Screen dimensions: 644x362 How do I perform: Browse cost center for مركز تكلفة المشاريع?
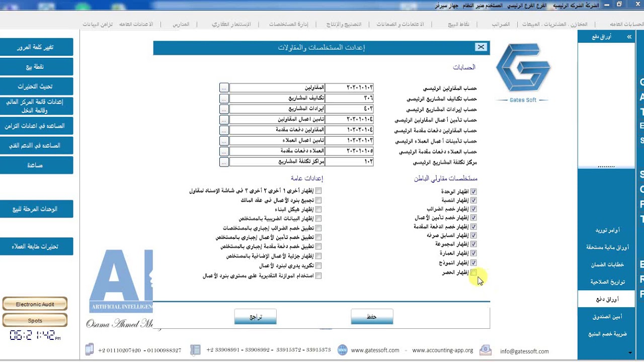[224, 162]
